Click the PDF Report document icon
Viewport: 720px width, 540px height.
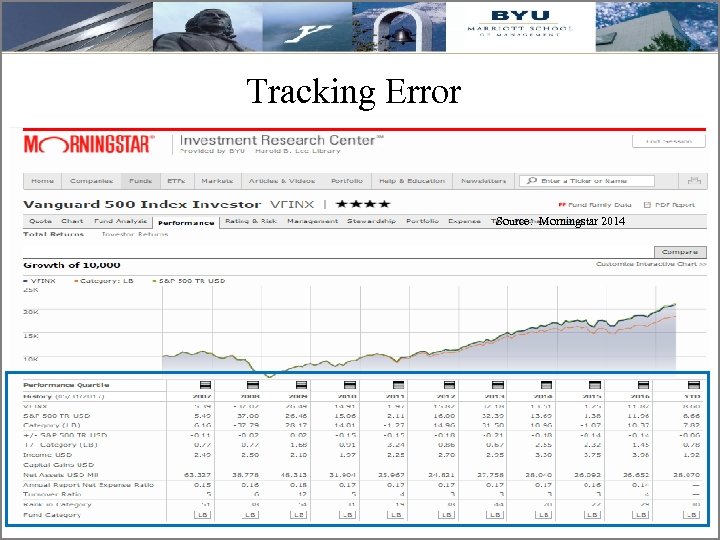click(647, 205)
